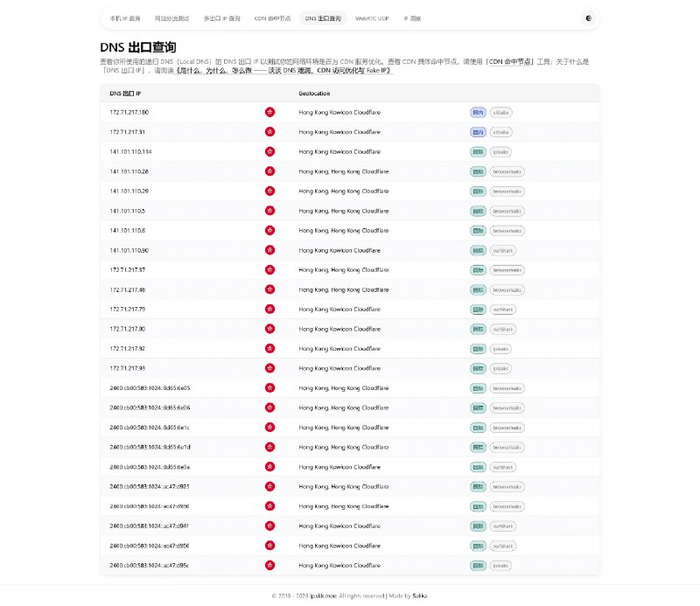The image size is (700, 606).
Task: Click the 国内 badge in the 172.71.217.31 row
Action: [478, 132]
